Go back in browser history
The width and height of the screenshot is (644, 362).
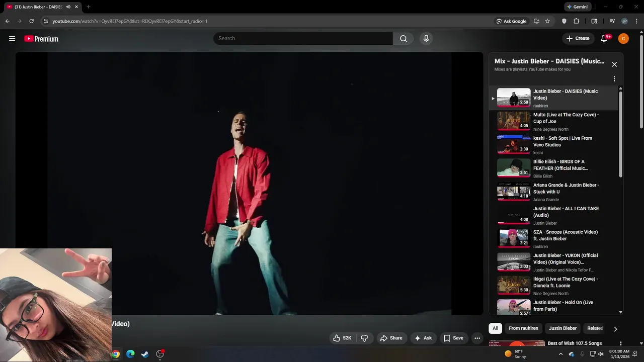click(7, 21)
